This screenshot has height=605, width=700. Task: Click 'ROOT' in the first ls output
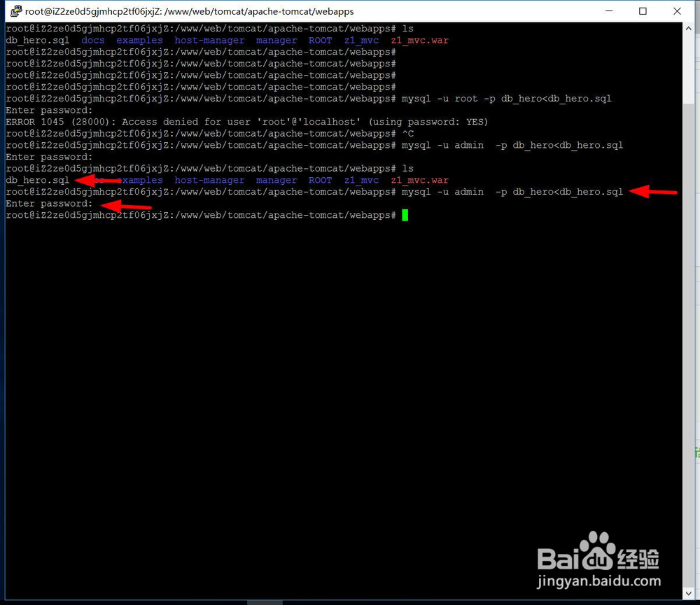pos(321,40)
